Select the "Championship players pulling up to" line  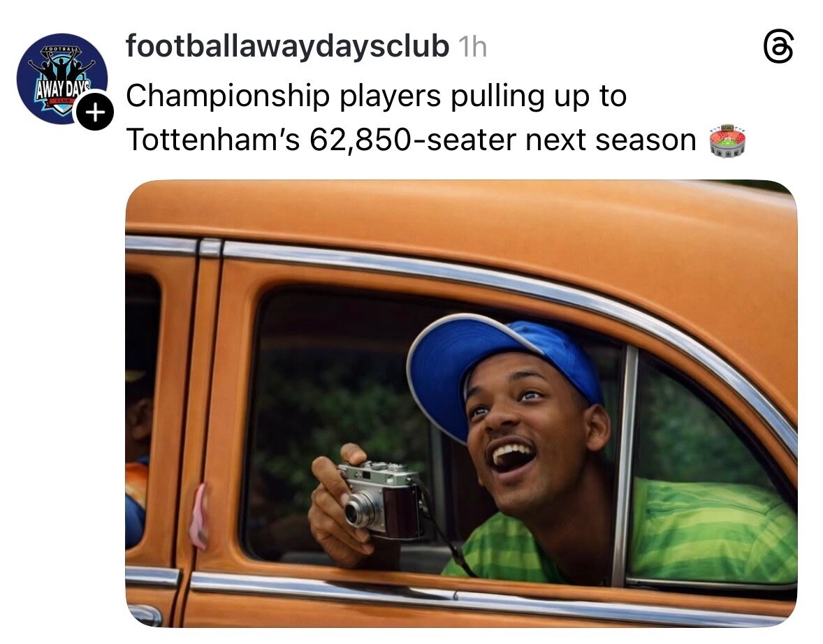click(x=377, y=96)
